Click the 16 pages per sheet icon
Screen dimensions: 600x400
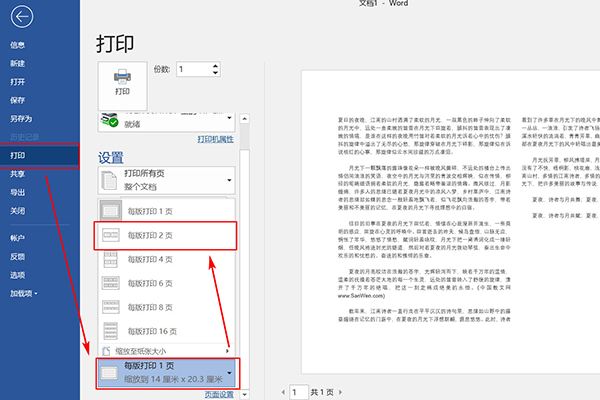coord(111,331)
